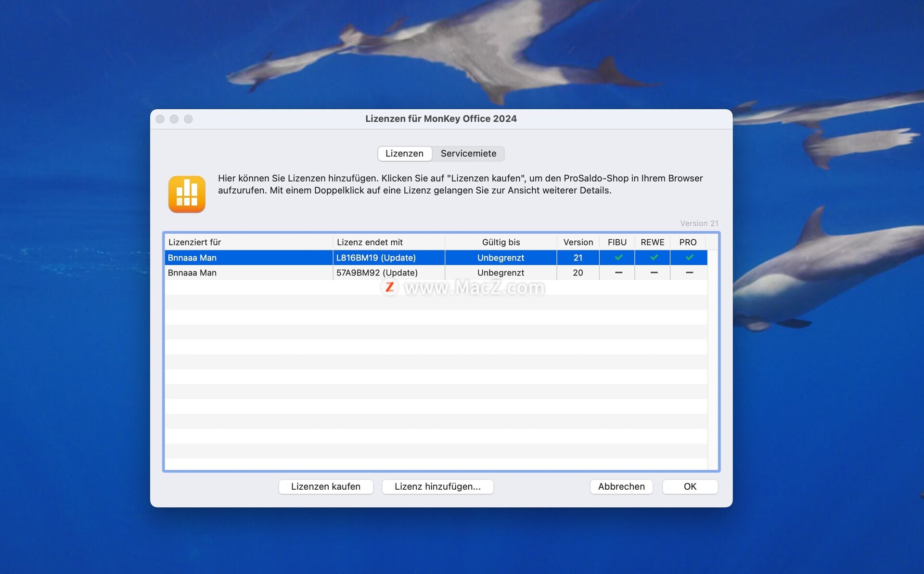This screenshot has height=574, width=924.
Task: Click the FIBU dash in version 20 row
Action: click(x=618, y=273)
